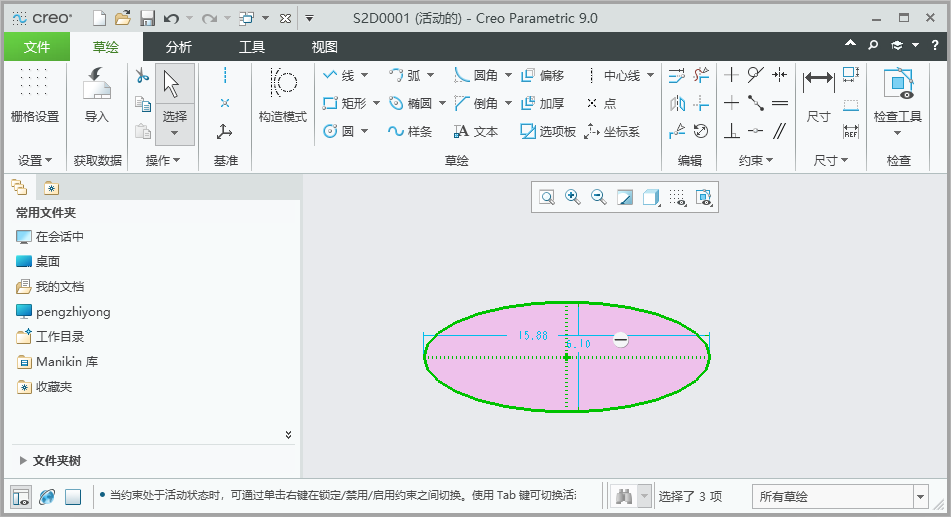The image size is (951, 517).
Task: Open the Favorites tab in navigator
Action: click(x=52, y=188)
